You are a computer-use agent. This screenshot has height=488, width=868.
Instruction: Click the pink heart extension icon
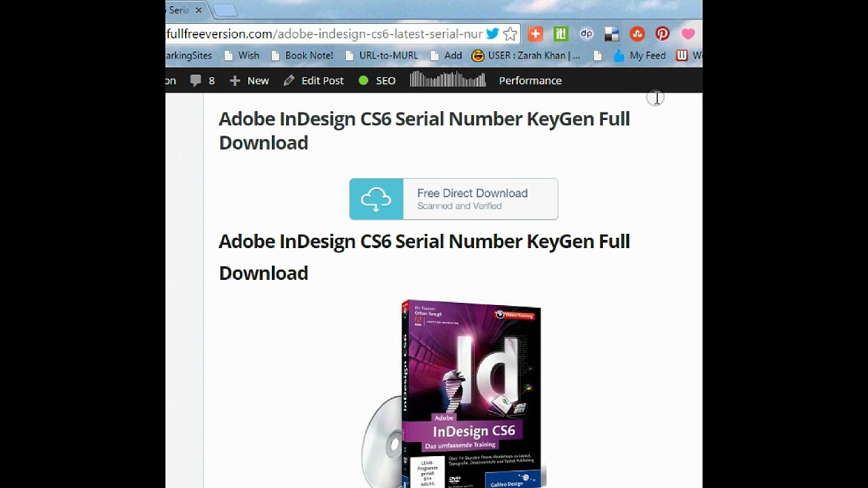point(688,34)
